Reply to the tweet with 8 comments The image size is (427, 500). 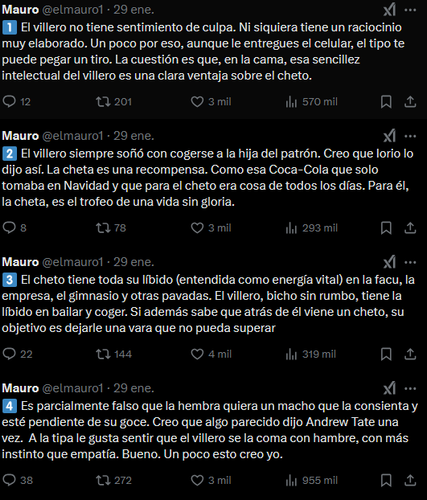coord(14,228)
